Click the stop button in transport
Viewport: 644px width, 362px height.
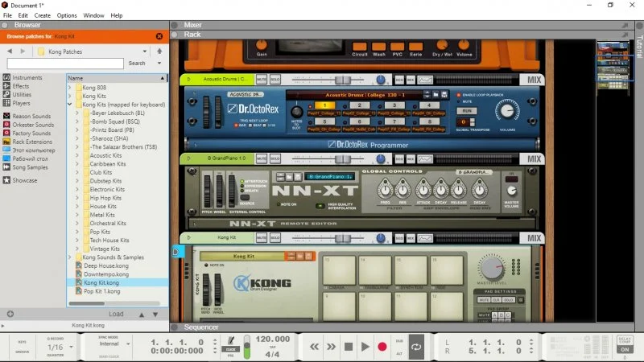point(349,347)
